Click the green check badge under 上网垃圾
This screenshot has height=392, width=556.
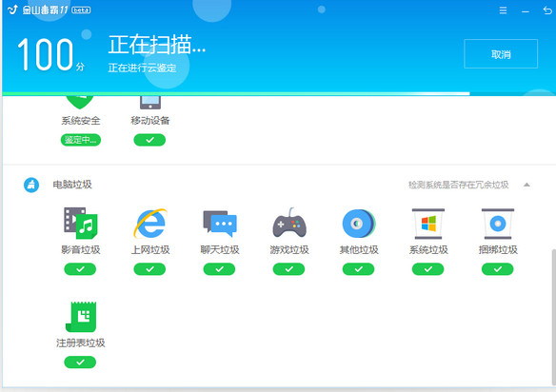pos(149,269)
